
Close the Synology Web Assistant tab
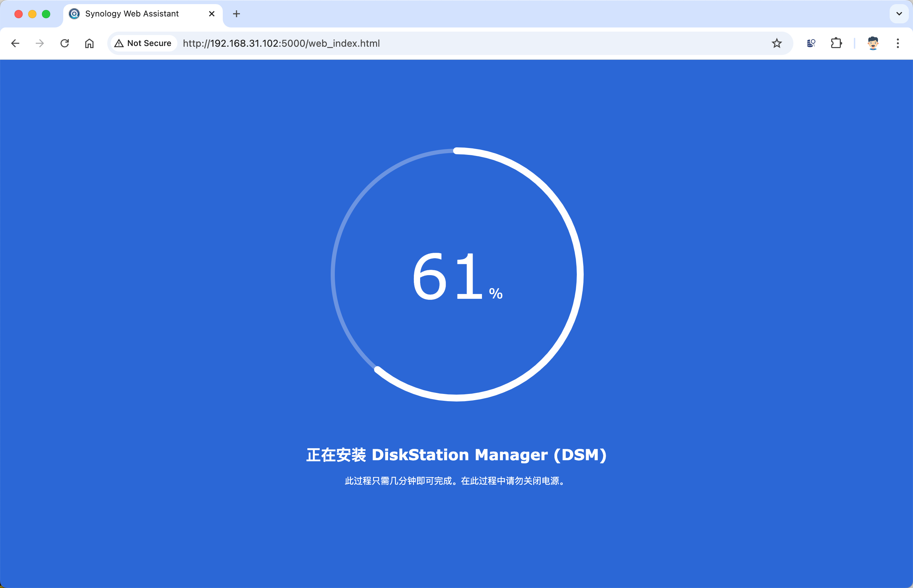(212, 14)
